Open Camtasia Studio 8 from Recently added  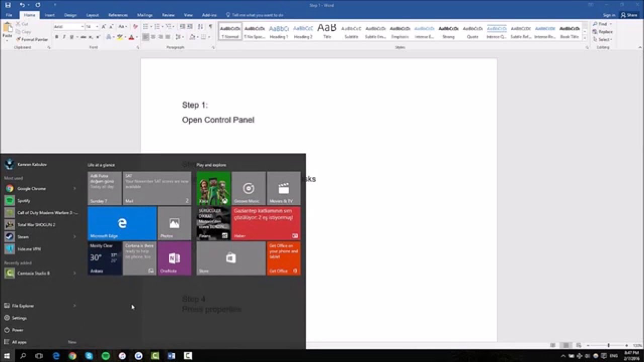[x=40, y=273]
